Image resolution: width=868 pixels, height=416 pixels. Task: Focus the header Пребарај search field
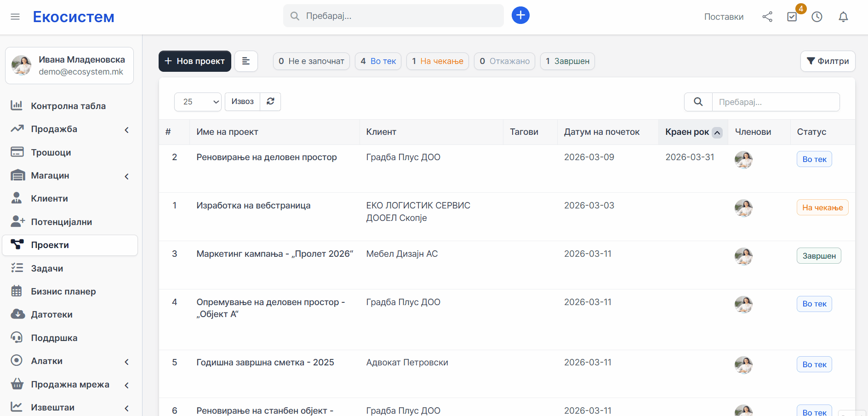pyautogui.click(x=394, y=16)
